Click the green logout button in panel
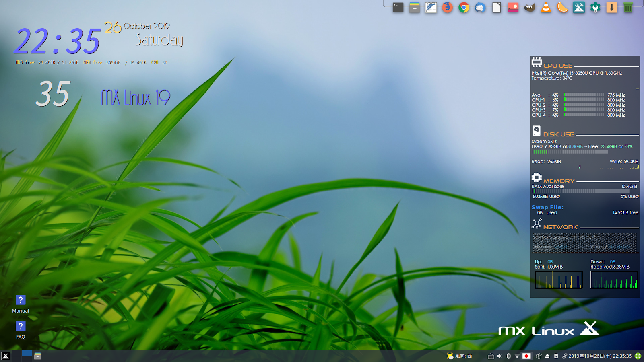The width and height of the screenshot is (644, 362). [x=638, y=356]
